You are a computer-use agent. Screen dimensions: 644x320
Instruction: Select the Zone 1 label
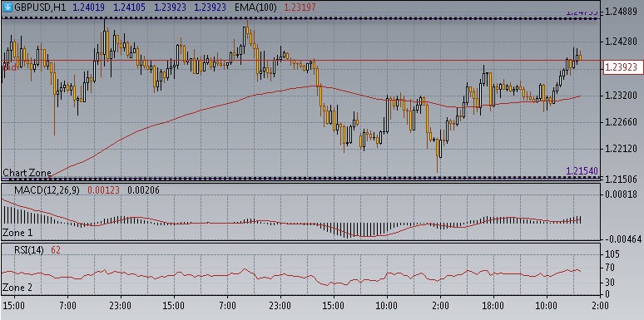[17, 233]
